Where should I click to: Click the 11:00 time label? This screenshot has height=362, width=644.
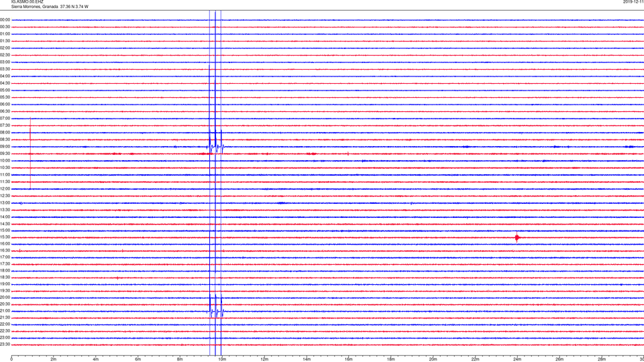[5, 175]
